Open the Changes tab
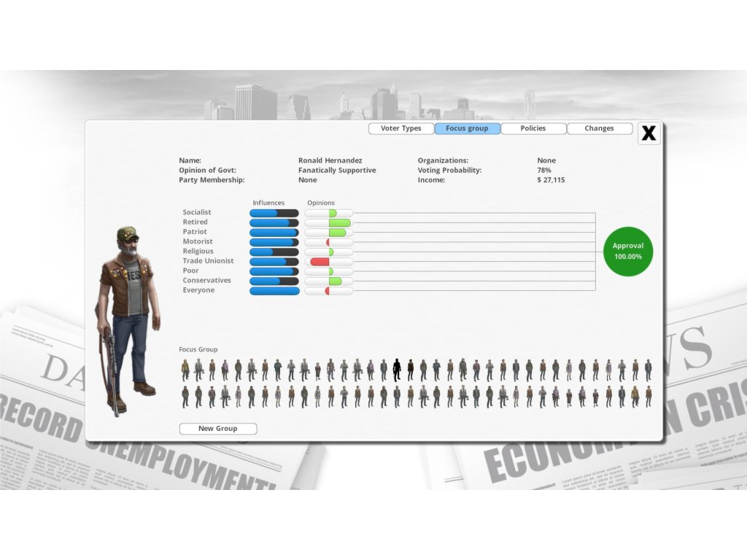The height and width of the screenshot is (560, 747). click(600, 128)
